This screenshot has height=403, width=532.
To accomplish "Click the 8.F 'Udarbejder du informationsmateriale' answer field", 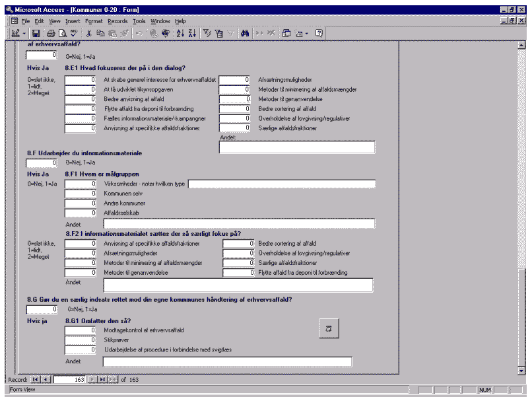I will (x=42, y=163).
